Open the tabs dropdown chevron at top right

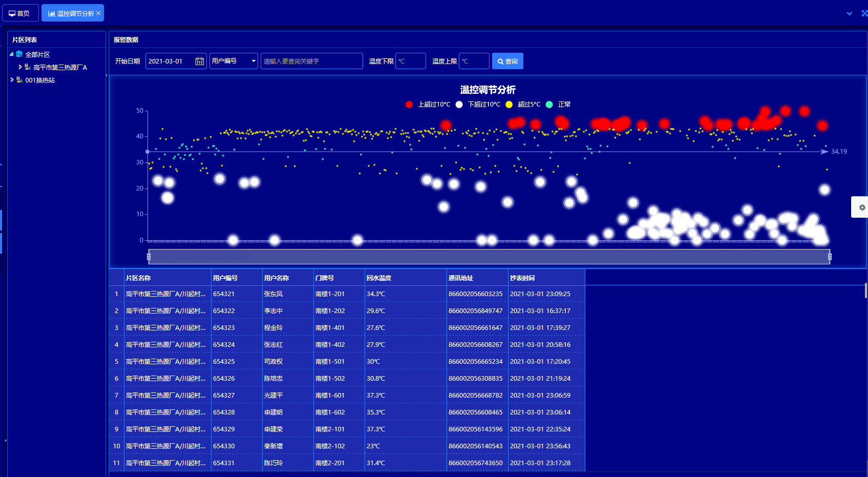pos(850,14)
